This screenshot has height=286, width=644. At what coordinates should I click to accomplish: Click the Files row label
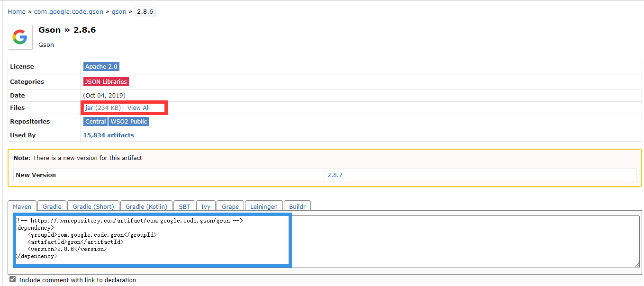(18, 108)
